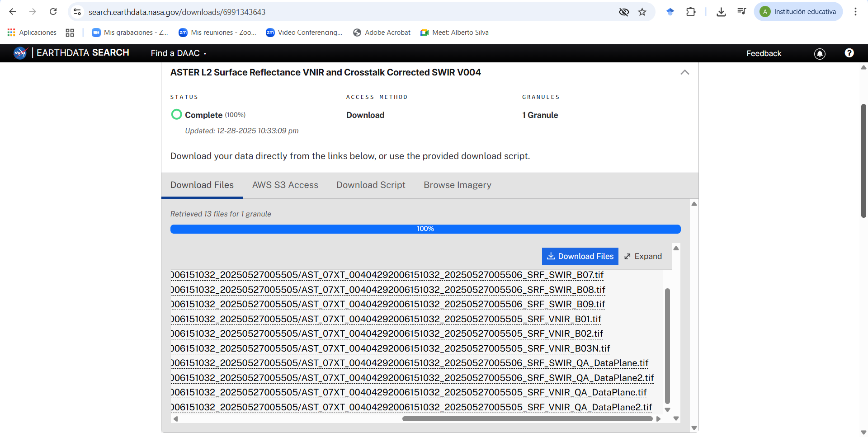The image size is (868, 437).
Task: Reload the page
Action: 53,12
